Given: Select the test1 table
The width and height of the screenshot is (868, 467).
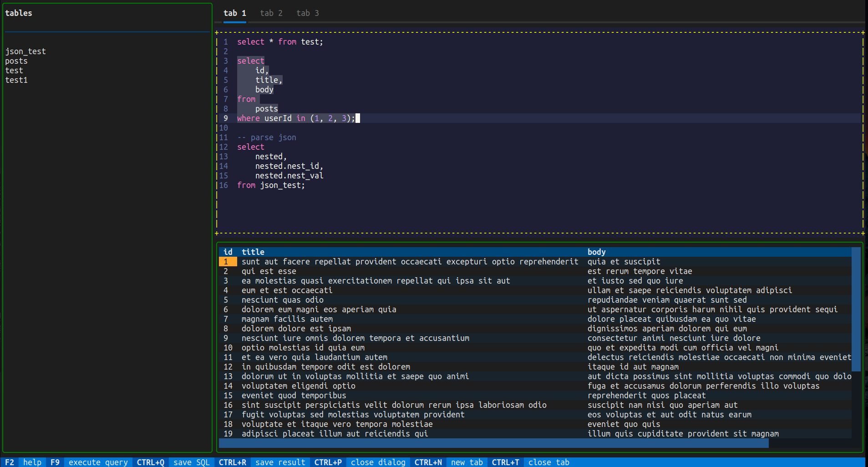Looking at the screenshot, I should point(16,80).
